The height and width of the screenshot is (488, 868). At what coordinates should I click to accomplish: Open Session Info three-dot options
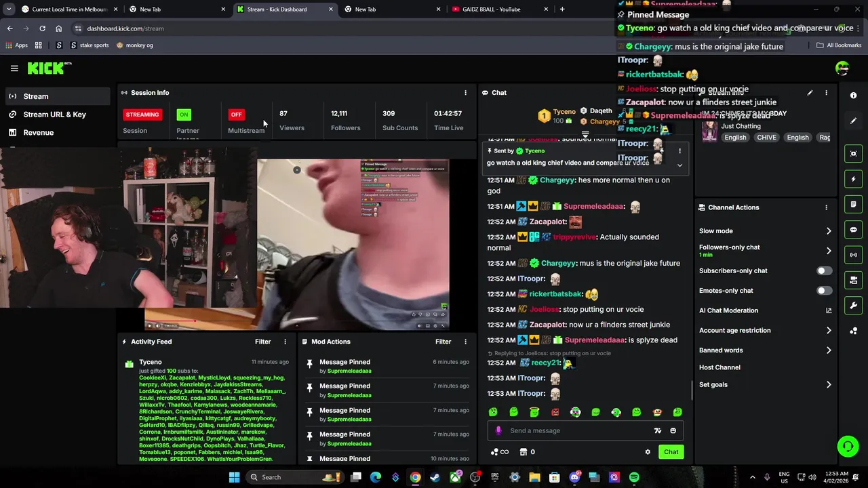click(x=465, y=93)
